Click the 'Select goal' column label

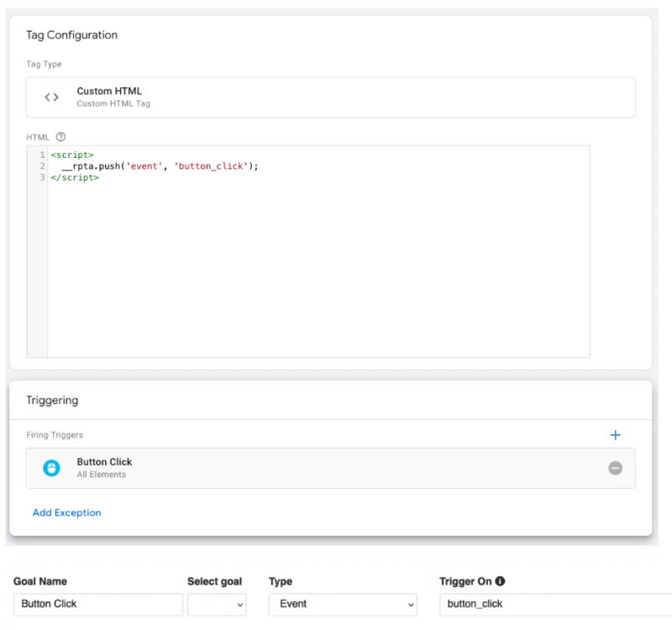pyautogui.click(x=215, y=581)
